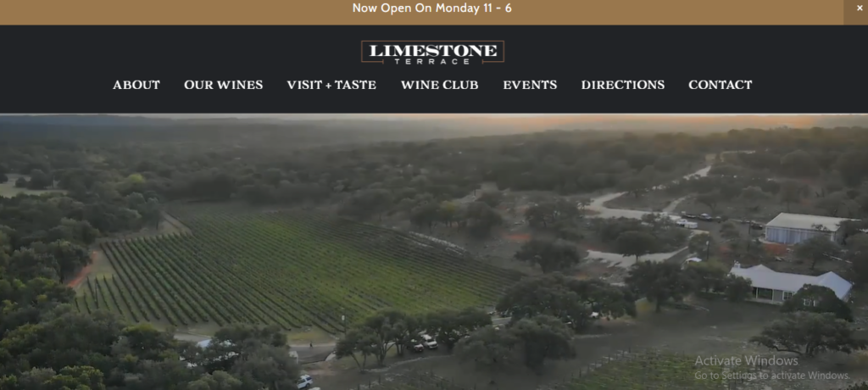Viewport: 868px width, 390px height.
Task: Click the "Go to Settings to activate Windows" text
Action: coord(772,376)
